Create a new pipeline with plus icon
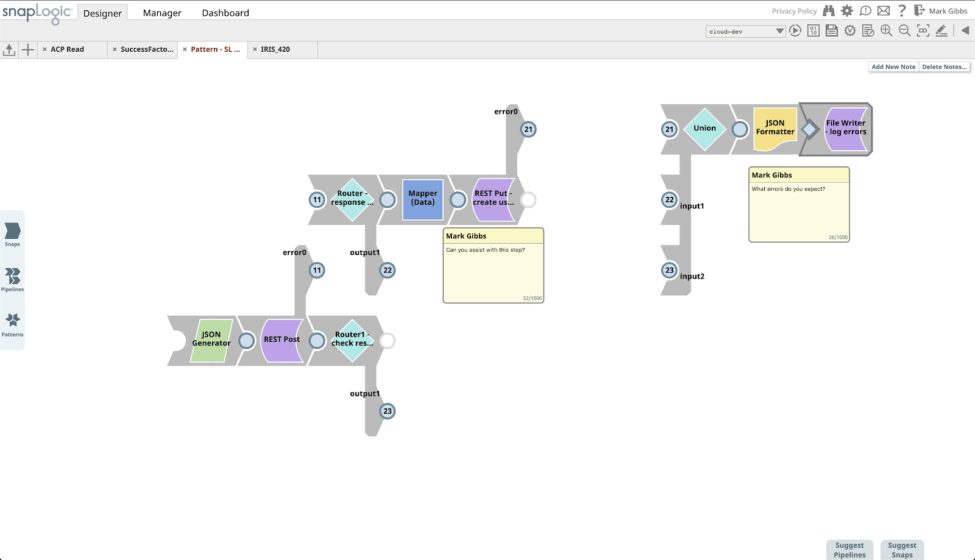 [28, 50]
